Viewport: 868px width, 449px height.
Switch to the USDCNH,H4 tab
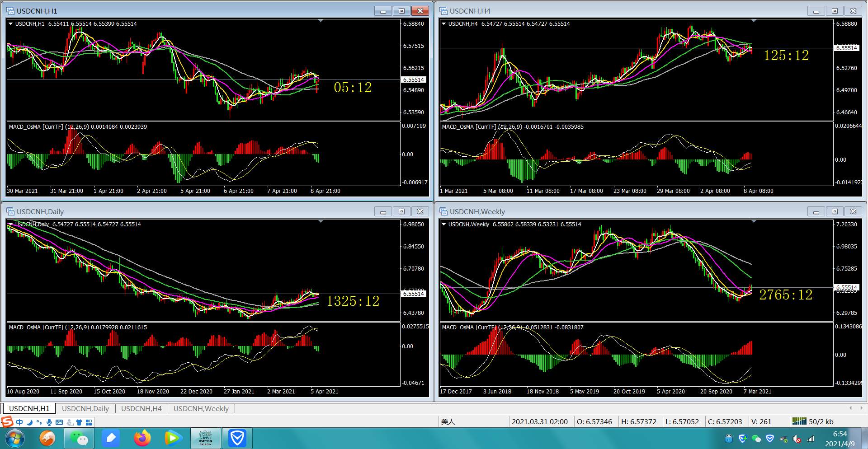tap(142, 408)
